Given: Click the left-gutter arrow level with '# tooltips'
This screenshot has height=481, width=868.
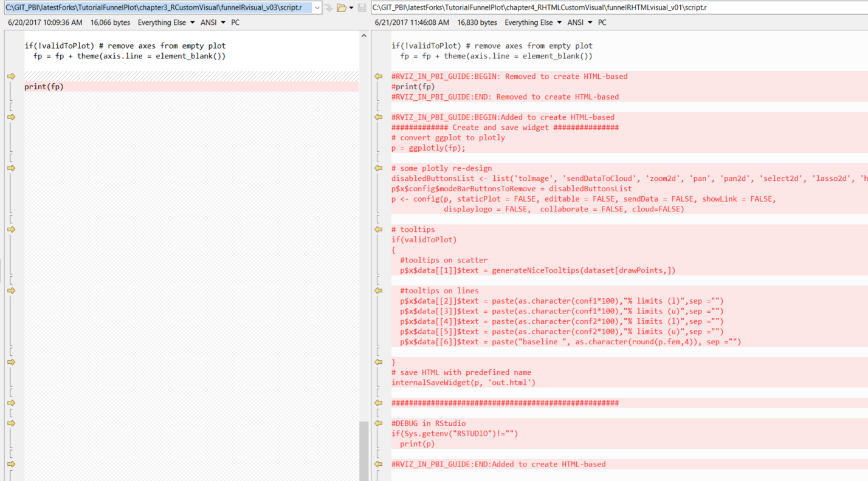Looking at the screenshot, I should 11,230.
